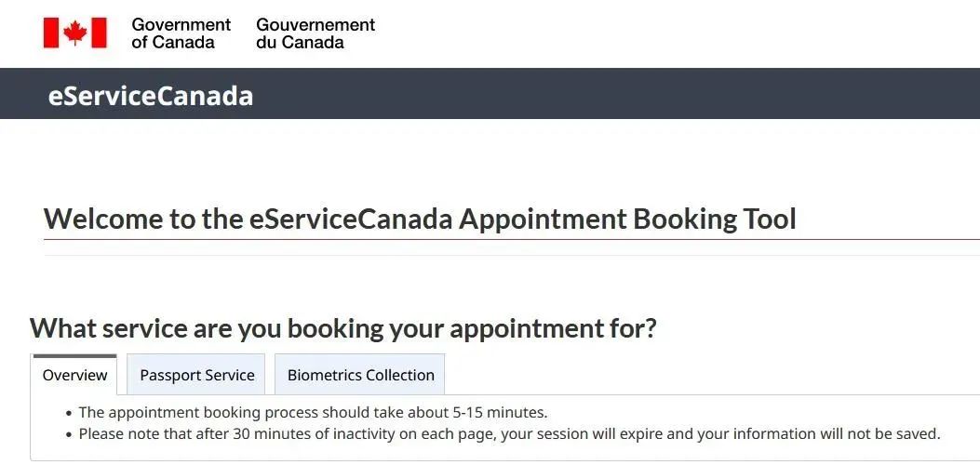Click the flag's left red bar

pos(50,33)
